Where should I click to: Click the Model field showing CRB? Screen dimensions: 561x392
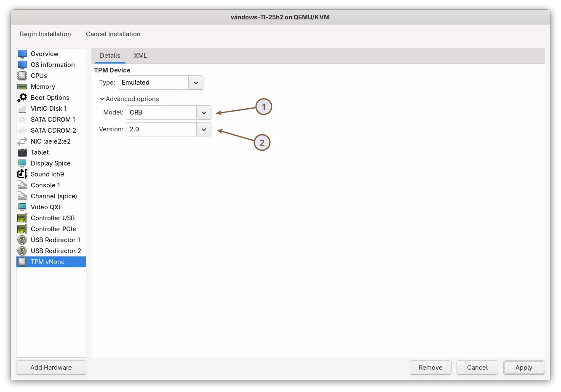(x=161, y=112)
